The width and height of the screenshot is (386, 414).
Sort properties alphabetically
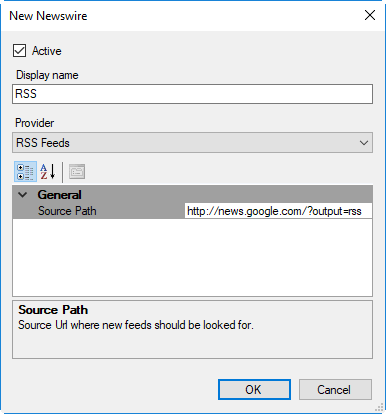pyautogui.click(x=48, y=172)
